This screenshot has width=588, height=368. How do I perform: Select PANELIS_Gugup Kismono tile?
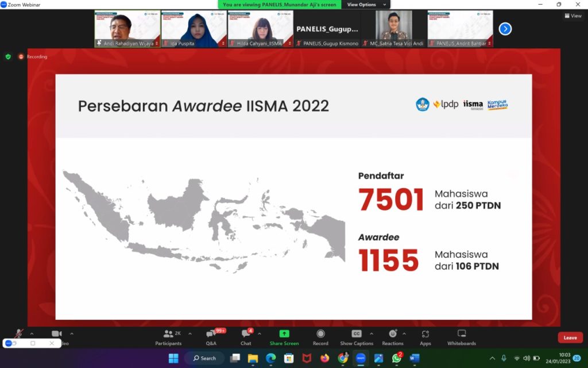pos(327,29)
